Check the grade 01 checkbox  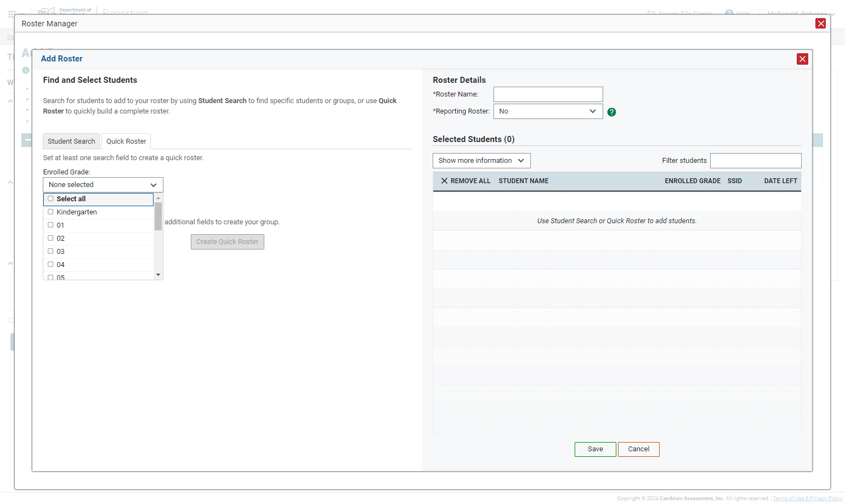50,225
